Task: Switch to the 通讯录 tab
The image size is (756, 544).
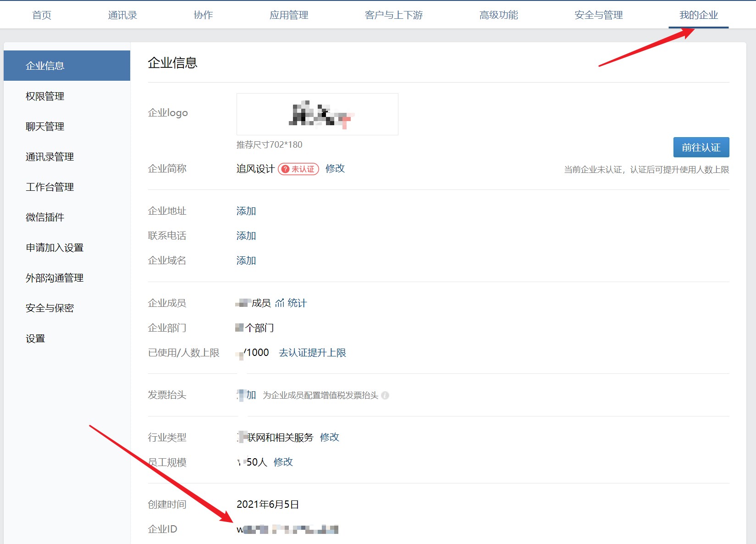Action: click(x=122, y=15)
